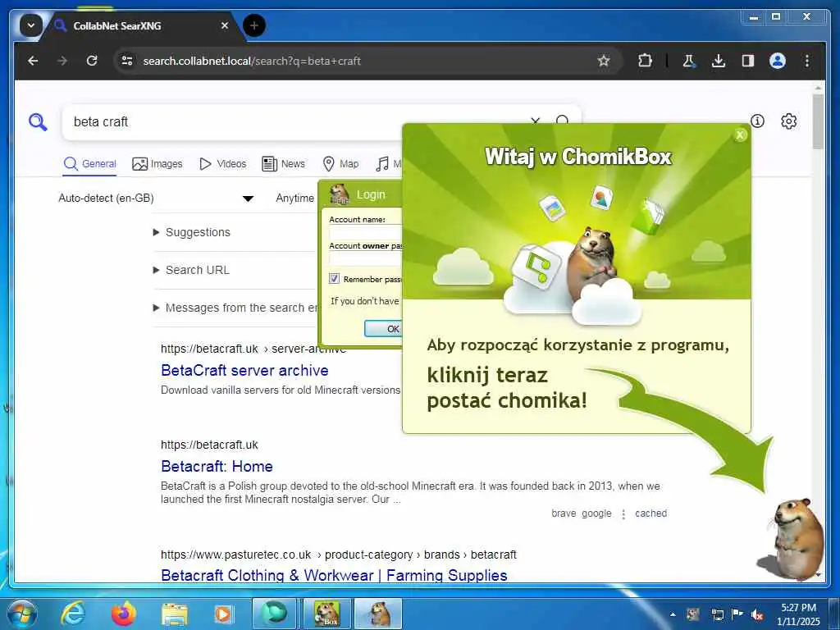The width and height of the screenshot is (840, 630).
Task: Toggle the Remember password checkbox
Action: point(335,279)
